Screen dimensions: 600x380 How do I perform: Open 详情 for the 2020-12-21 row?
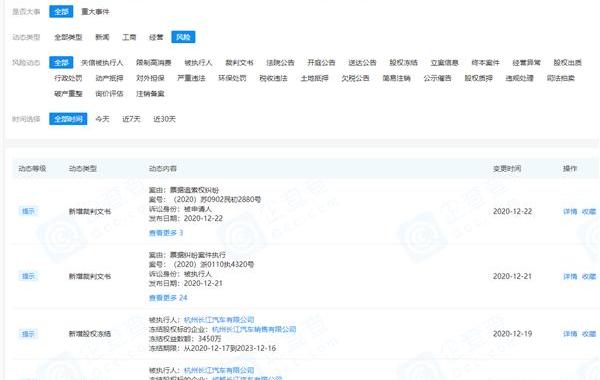[570, 276]
